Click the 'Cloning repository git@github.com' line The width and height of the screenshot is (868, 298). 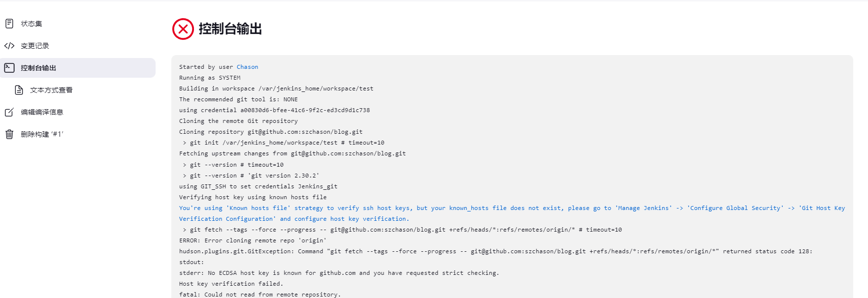click(271, 132)
